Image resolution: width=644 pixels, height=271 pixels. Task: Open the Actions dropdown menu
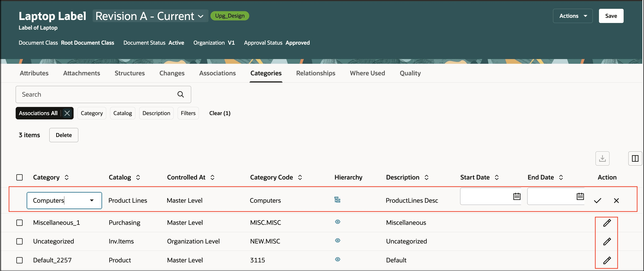(x=573, y=16)
